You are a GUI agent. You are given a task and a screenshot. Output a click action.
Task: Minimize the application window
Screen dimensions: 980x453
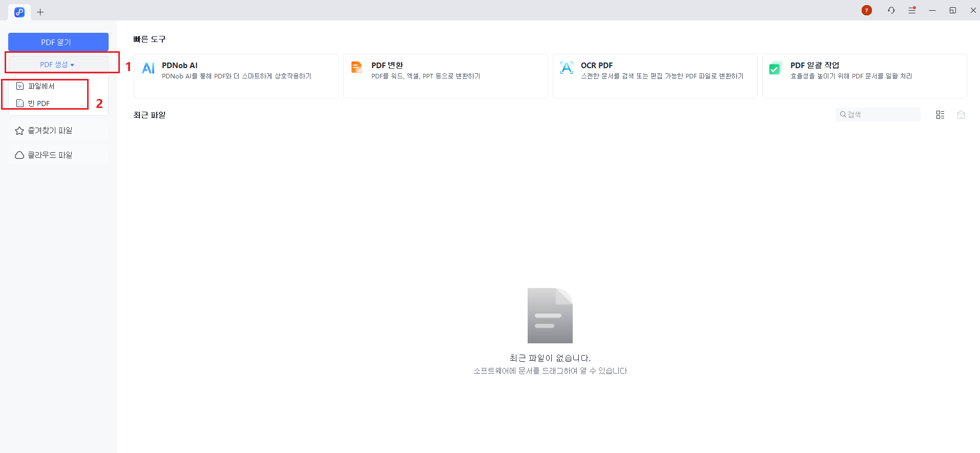point(932,10)
